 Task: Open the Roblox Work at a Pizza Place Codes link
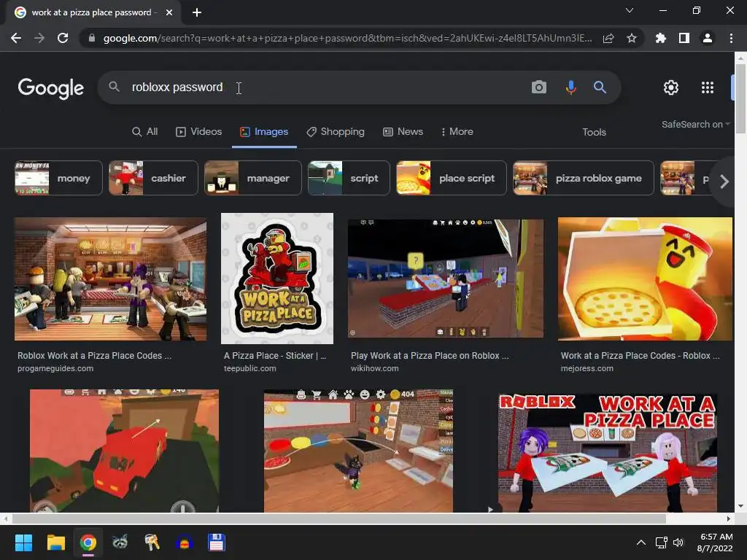click(x=94, y=356)
